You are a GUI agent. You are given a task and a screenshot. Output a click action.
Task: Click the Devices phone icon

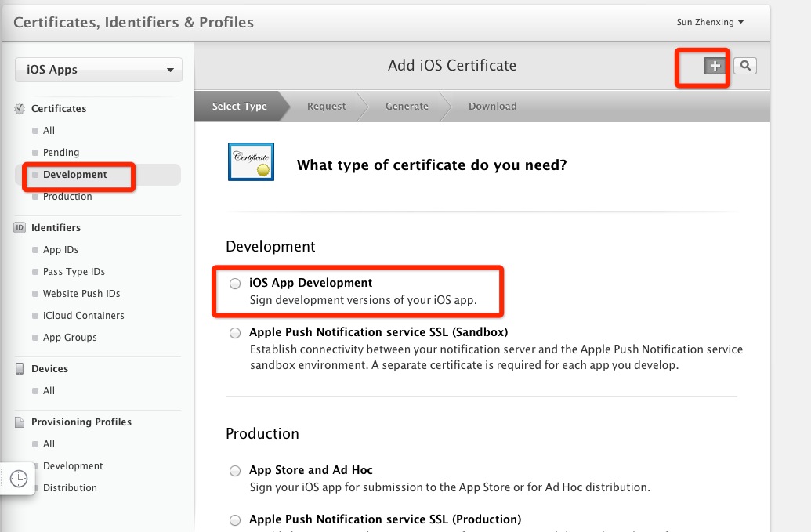click(20, 368)
